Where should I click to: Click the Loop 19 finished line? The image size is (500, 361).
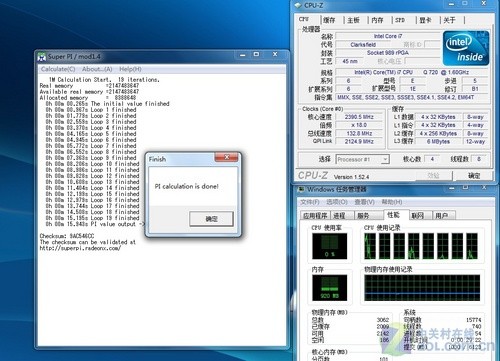pyautogui.click(x=92, y=218)
